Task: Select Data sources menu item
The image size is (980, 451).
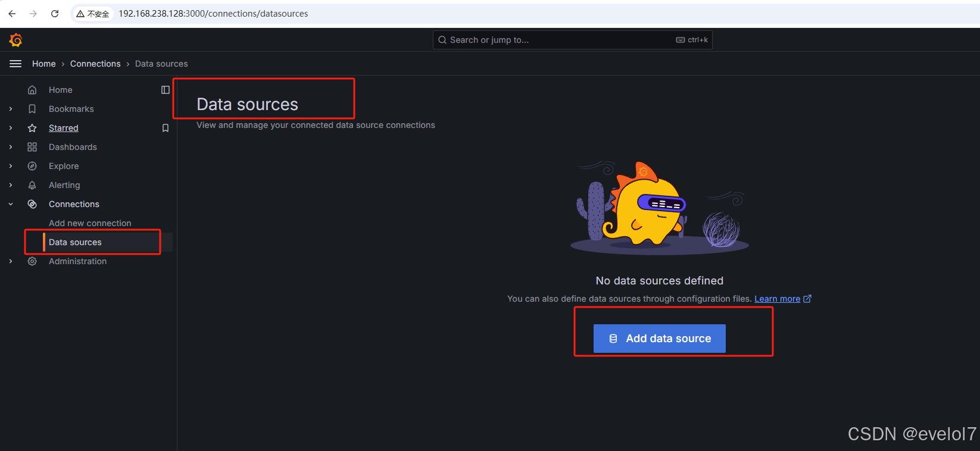Action: (x=75, y=242)
